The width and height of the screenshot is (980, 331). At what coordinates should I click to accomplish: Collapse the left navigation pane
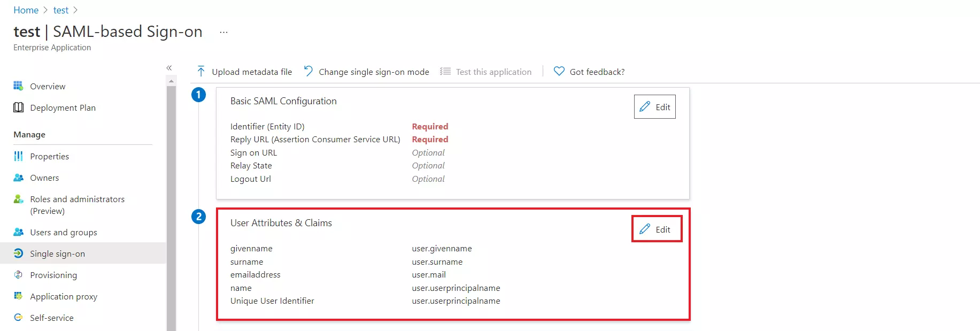pyautogui.click(x=169, y=68)
